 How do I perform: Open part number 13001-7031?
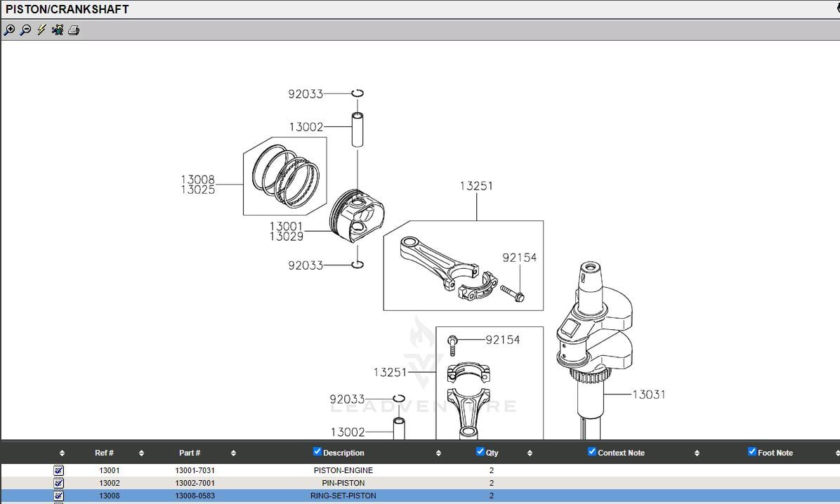[x=195, y=470]
